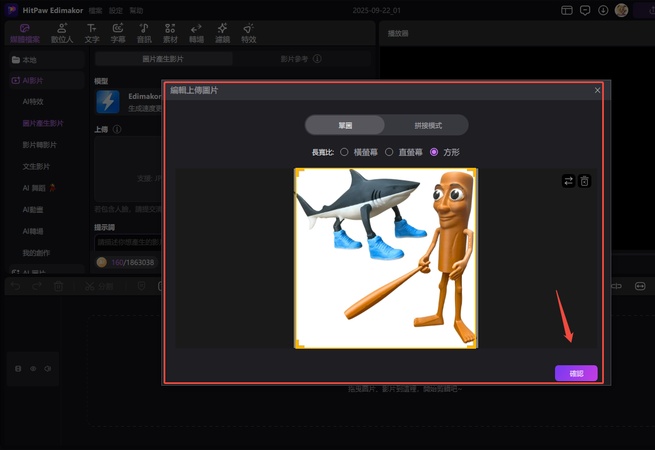Select AI 舞蹈 in the sidebar
The image size is (655, 450).
(x=39, y=188)
